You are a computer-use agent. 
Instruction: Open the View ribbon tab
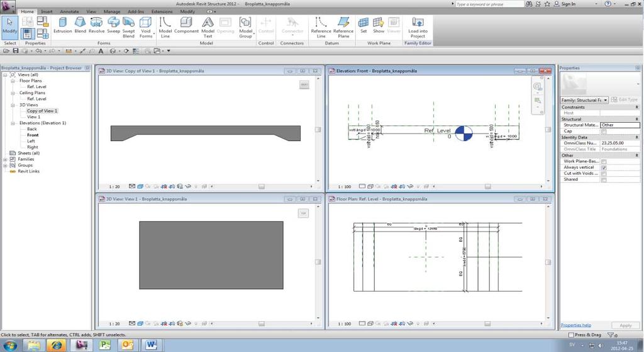point(91,11)
